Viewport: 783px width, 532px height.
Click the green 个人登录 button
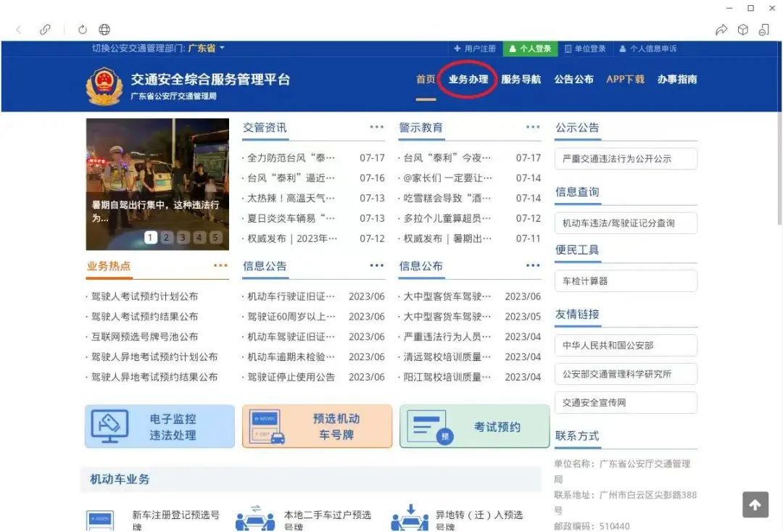pyautogui.click(x=530, y=49)
